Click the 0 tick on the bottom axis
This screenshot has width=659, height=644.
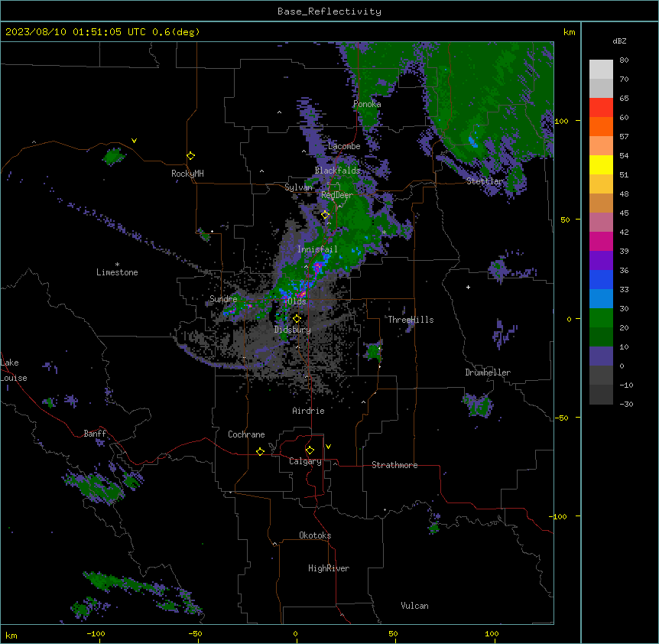[295, 633]
